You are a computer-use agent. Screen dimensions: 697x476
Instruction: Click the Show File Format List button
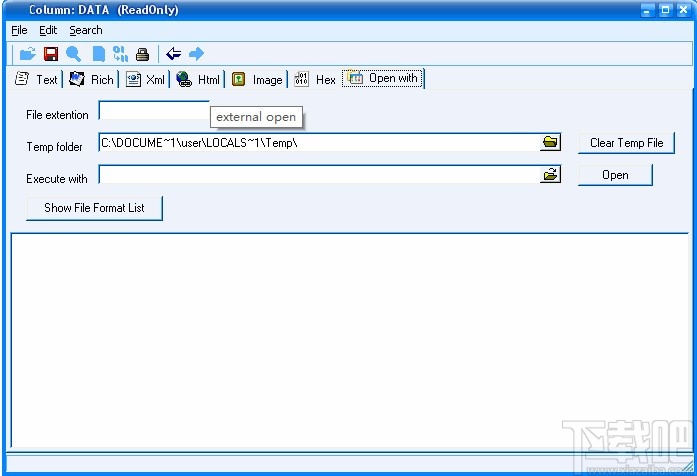tap(94, 208)
